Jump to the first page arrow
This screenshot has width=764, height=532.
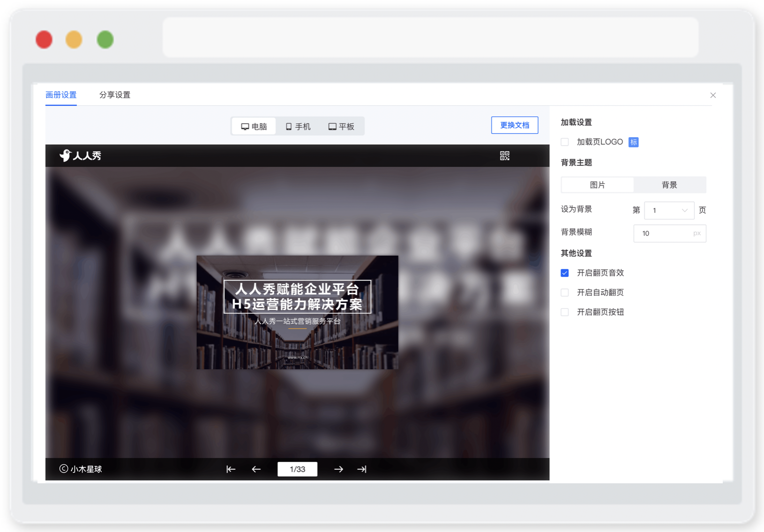pyautogui.click(x=231, y=469)
